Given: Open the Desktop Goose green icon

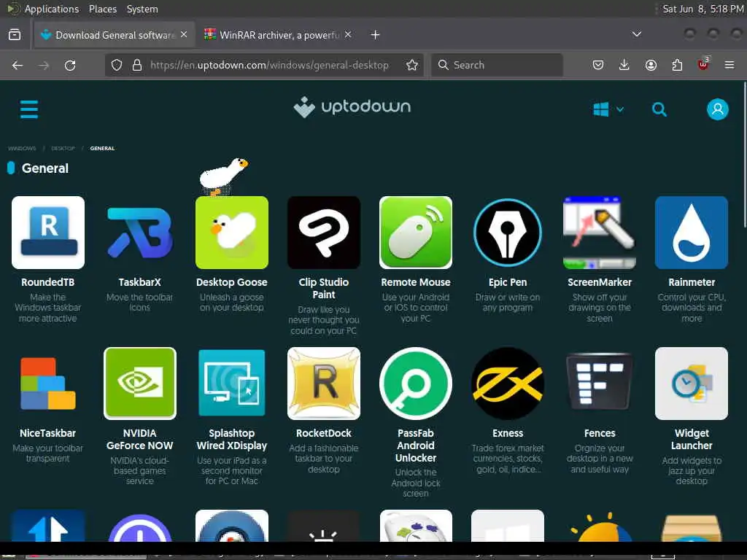Looking at the screenshot, I should [232, 233].
